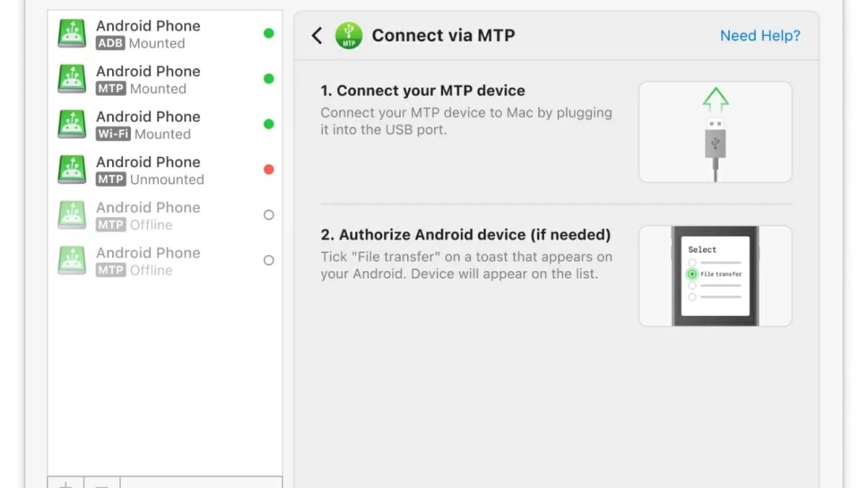Open the Need Help? link
868x488 pixels.
759,35
